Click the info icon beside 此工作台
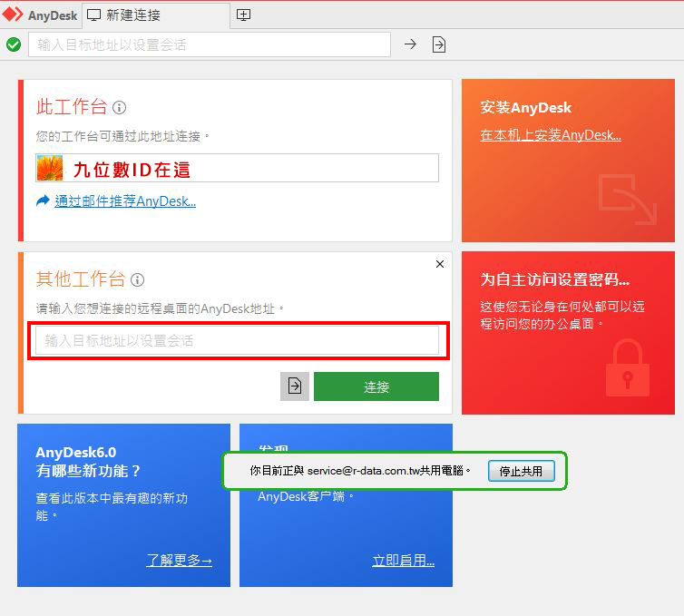The image size is (684, 616). 119,107
